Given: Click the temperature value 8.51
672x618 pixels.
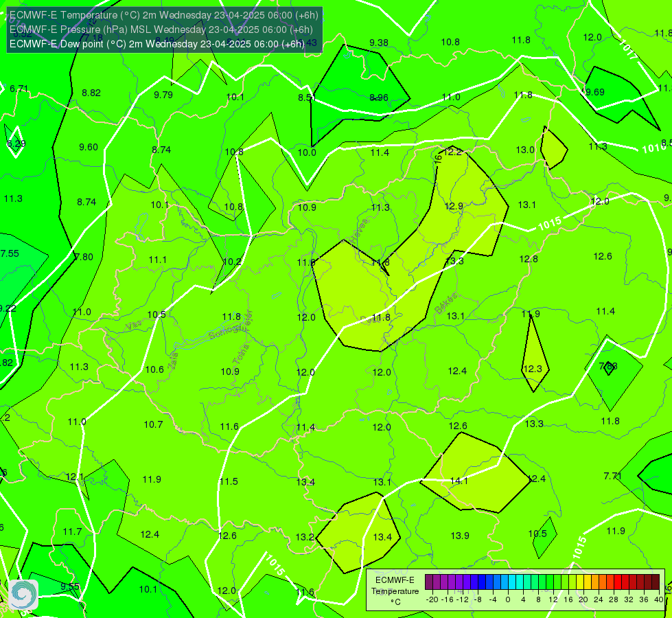Looking at the screenshot, I should [307, 98].
